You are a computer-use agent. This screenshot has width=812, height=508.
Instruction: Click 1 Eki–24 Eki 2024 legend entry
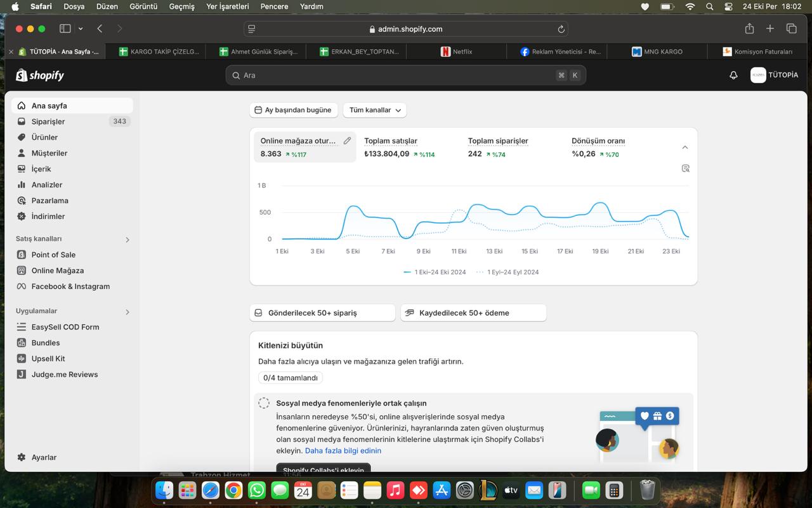point(435,272)
